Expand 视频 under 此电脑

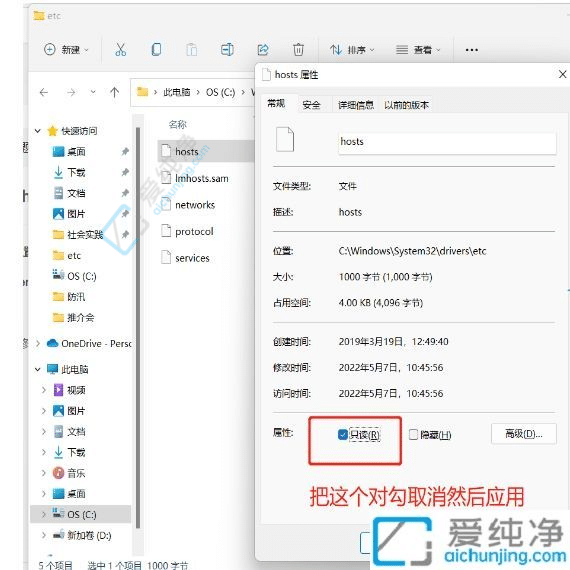(44, 390)
